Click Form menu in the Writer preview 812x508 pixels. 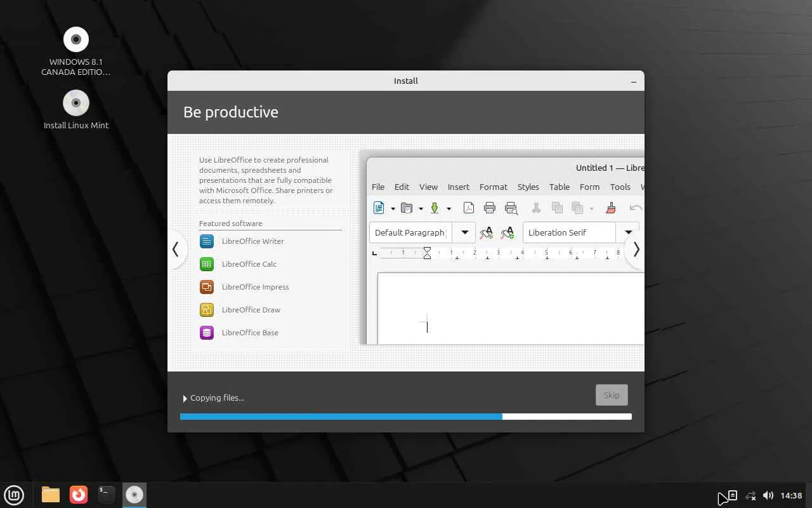tap(590, 187)
